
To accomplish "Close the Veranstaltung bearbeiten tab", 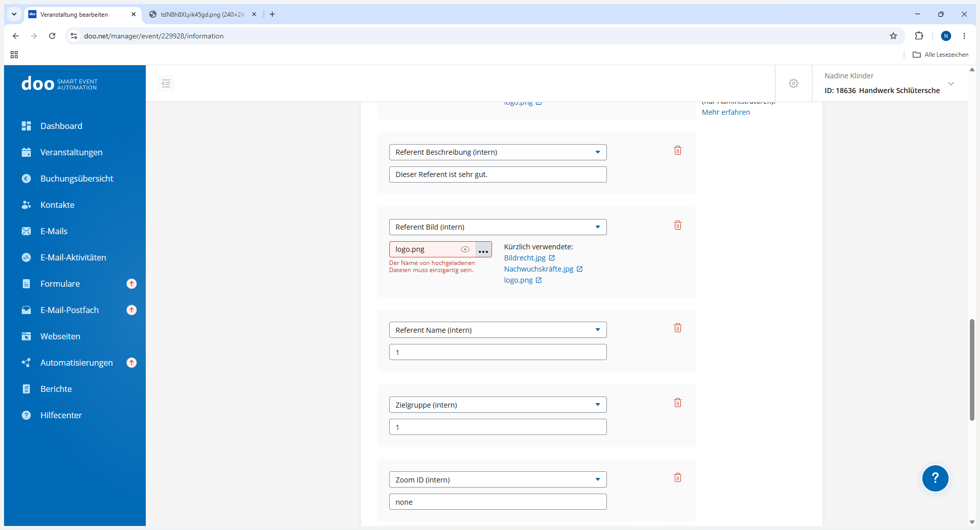I will pos(134,14).
